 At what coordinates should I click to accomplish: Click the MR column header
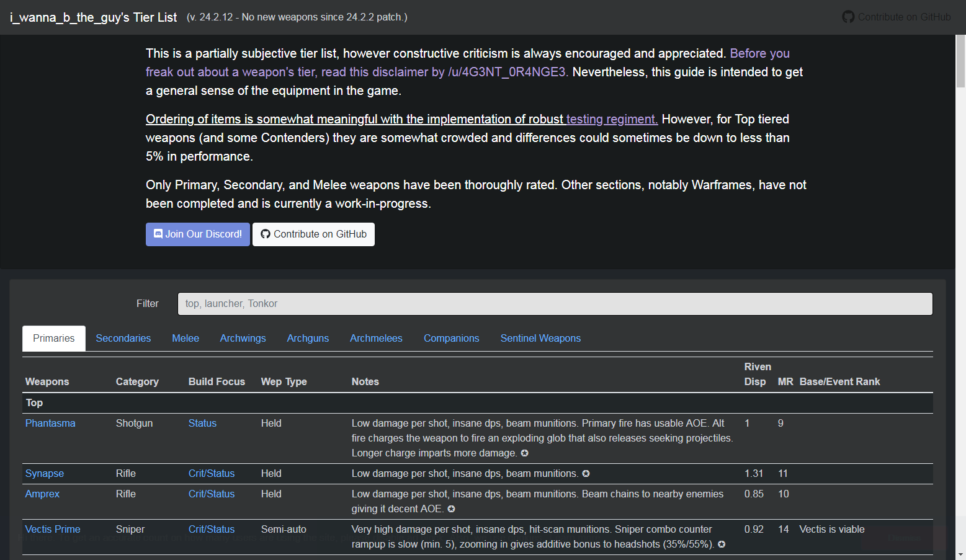pyautogui.click(x=785, y=382)
